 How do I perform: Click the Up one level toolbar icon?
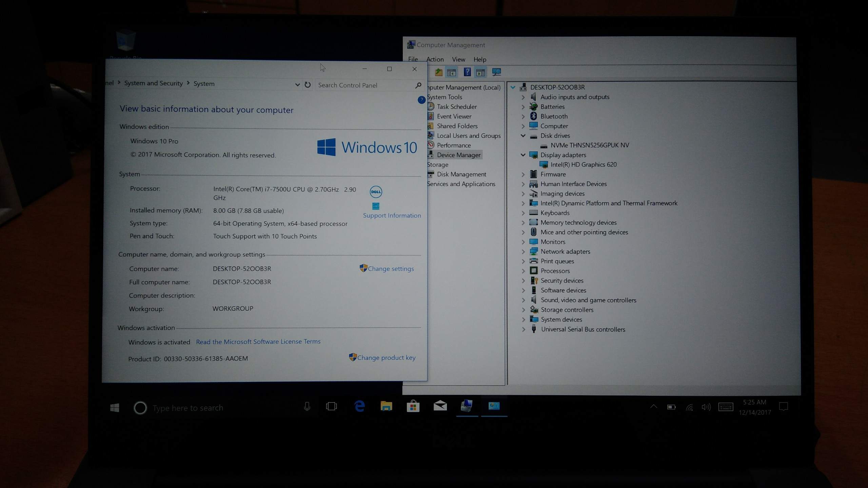coord(438,72)
